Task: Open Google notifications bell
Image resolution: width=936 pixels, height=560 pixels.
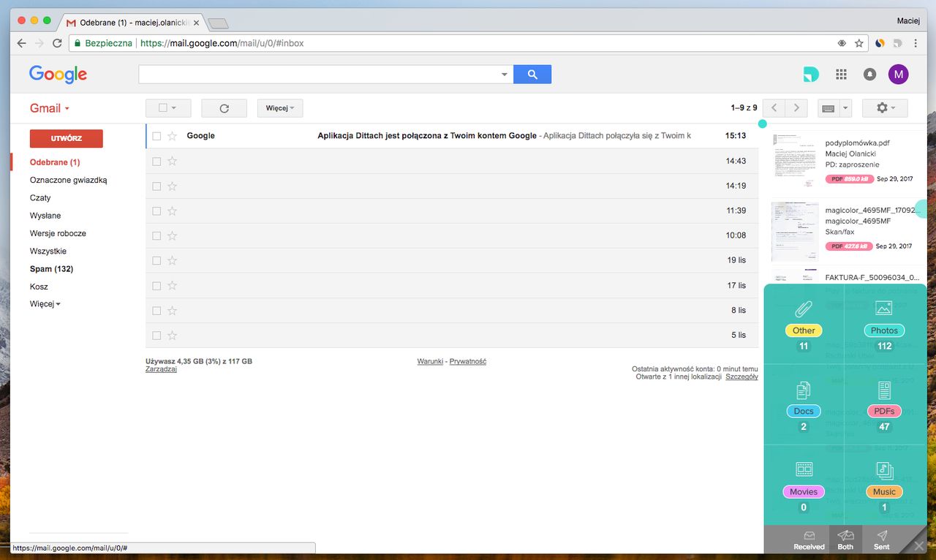Action: [869, 74]
